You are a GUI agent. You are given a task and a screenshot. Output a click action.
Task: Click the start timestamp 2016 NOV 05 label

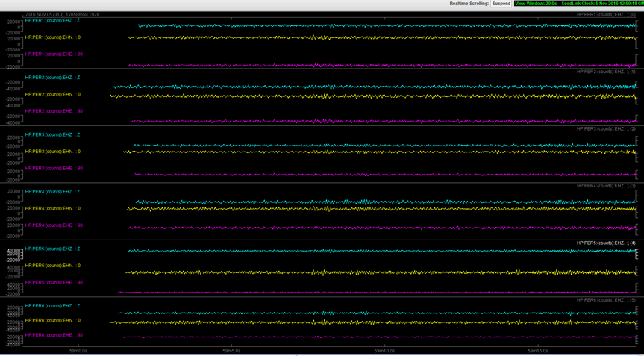tap(62, 14)
